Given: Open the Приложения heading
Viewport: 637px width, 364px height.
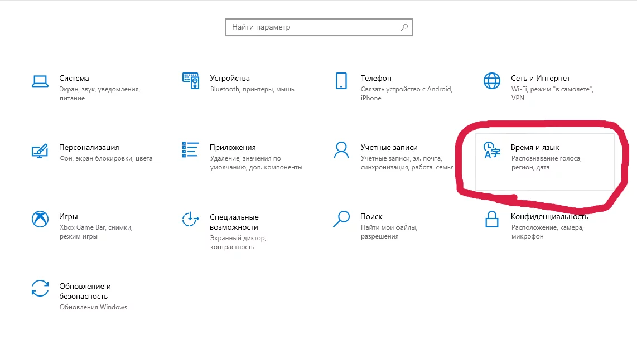Looking at the screenshot, I should (233, 147).
